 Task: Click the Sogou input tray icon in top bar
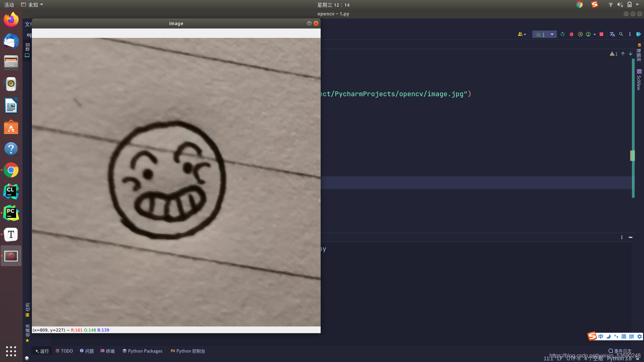(x=594, y=5)
